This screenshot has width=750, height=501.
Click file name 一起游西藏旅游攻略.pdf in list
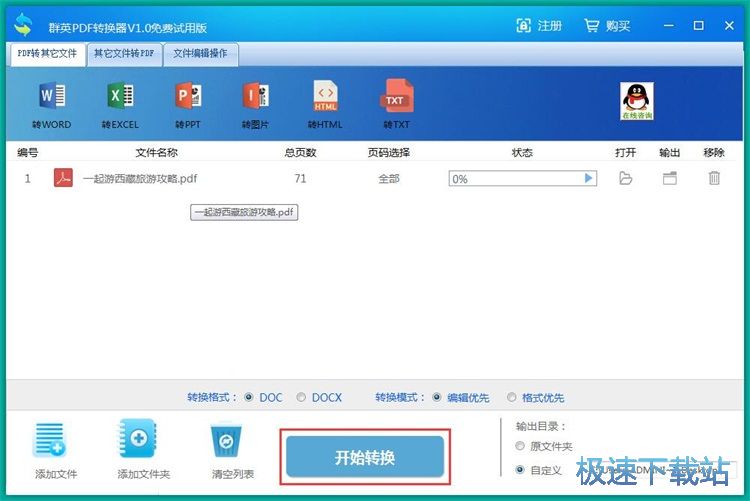tap(140, 178)
